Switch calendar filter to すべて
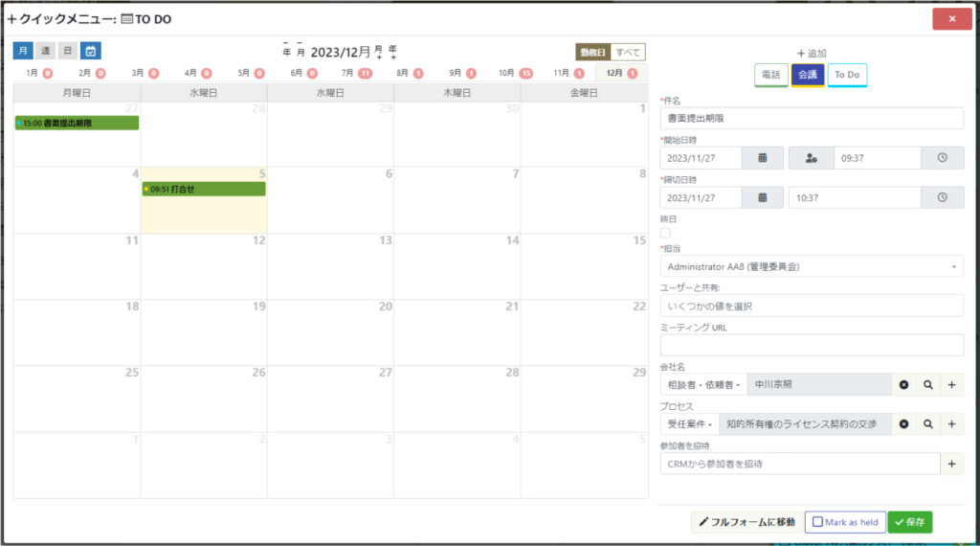This screenshot has width=980, height=546. tap(628, 52)
